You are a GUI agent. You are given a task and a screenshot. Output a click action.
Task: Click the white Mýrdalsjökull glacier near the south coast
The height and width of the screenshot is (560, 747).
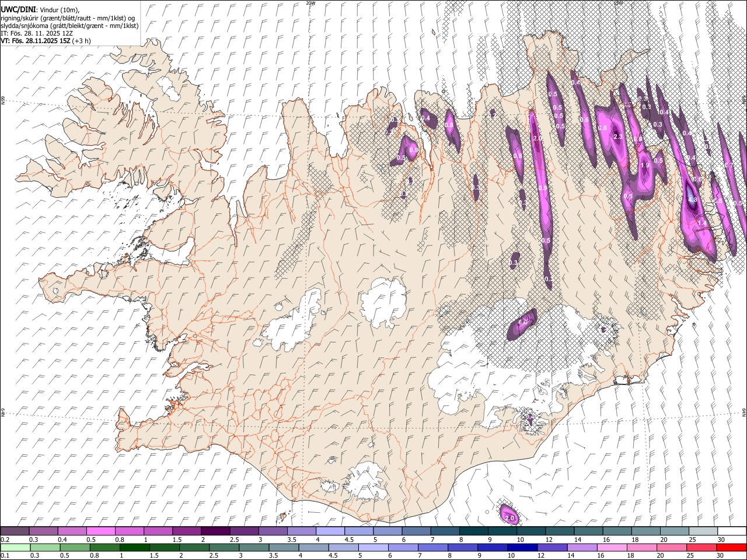point(366,480)
